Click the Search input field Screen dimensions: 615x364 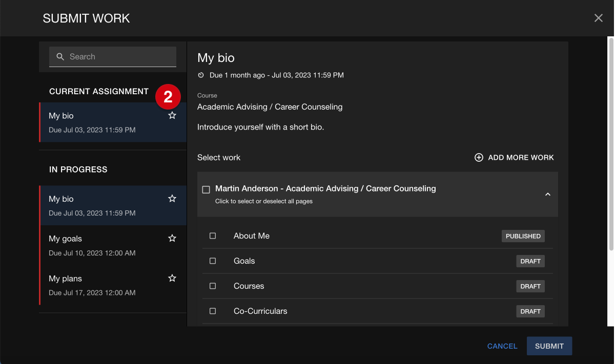click(x=113, y=57)
